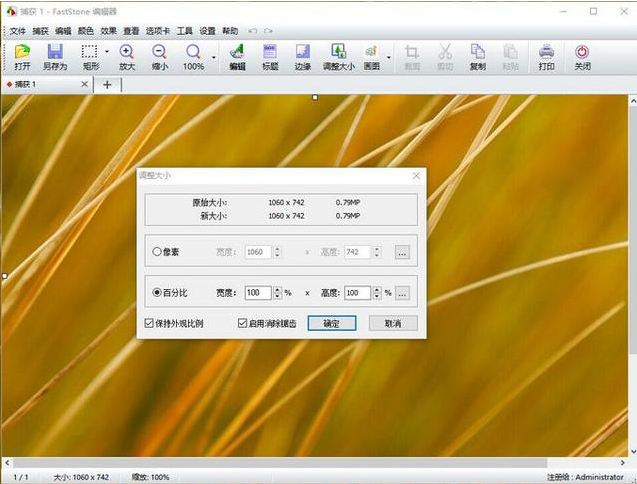Click the percent 高度 input field
The height and width of the screenshot is (484, 637).
(x=358, y=293)
